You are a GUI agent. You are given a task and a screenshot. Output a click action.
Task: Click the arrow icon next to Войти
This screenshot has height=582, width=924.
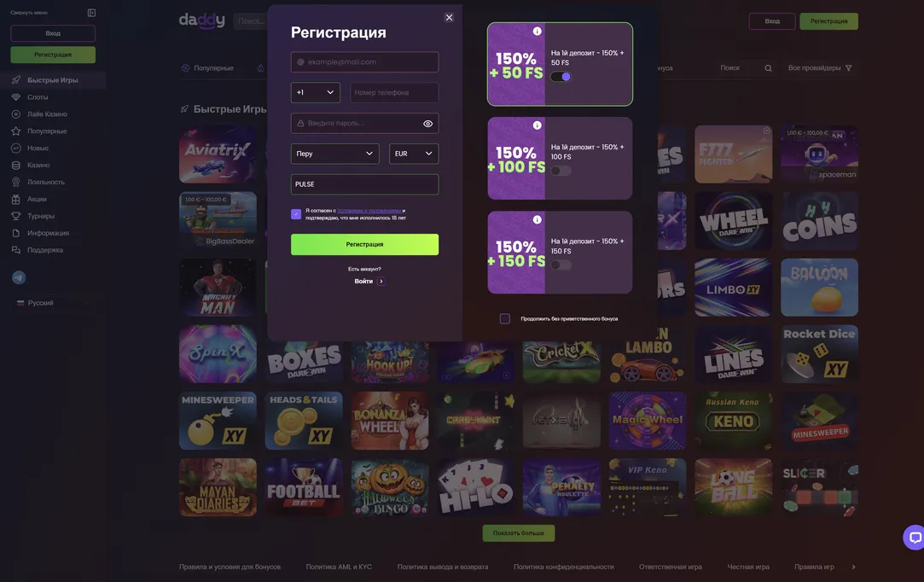[381, 282]
